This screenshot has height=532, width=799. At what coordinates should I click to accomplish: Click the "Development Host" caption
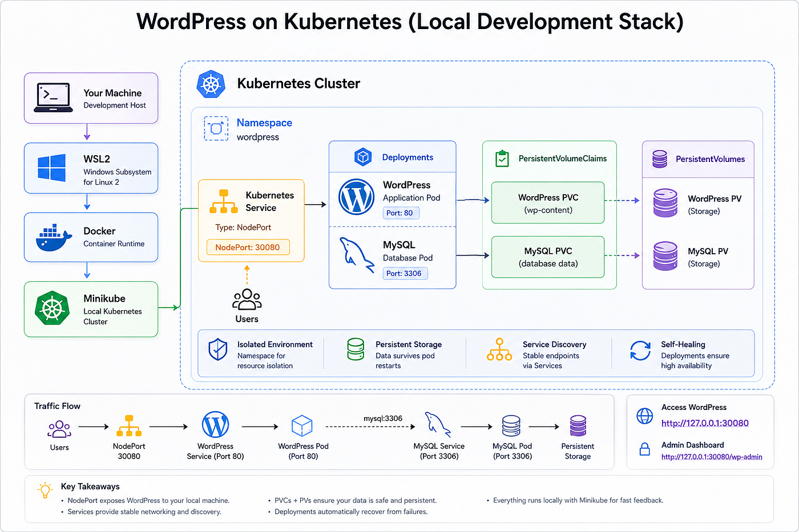(x=115, y=105)
